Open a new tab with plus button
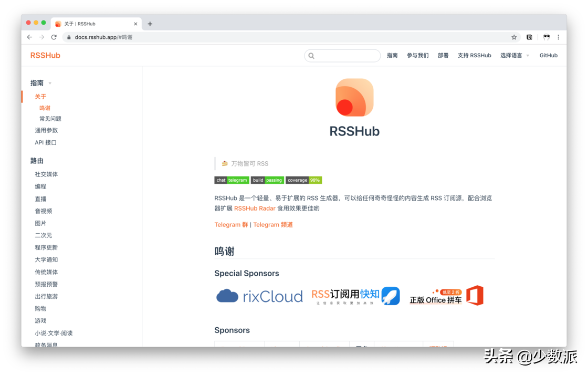 pyautogui.click(x=150, y=24)
